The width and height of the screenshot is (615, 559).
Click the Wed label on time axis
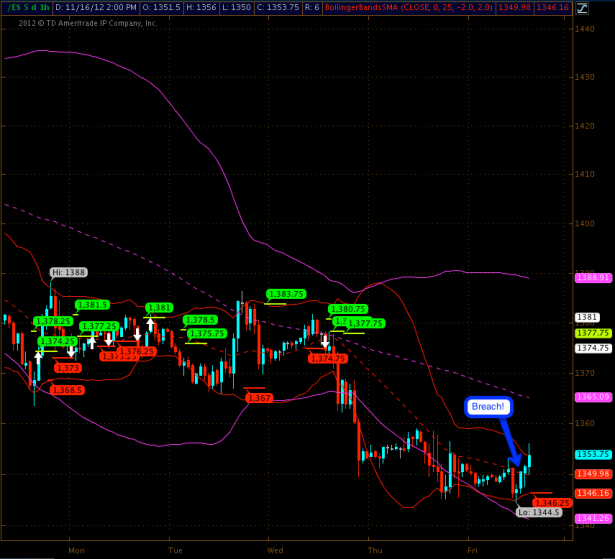point(276,550)
